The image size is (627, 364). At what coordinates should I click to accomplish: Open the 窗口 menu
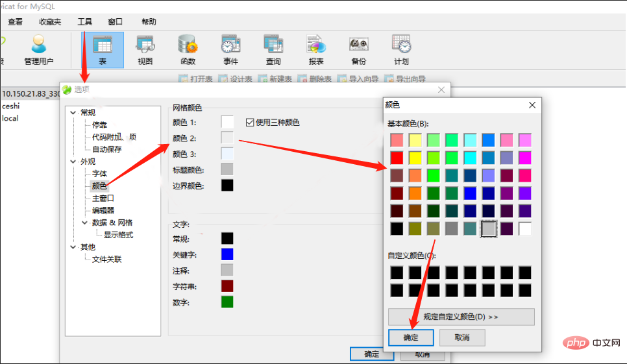coord(115,21)
